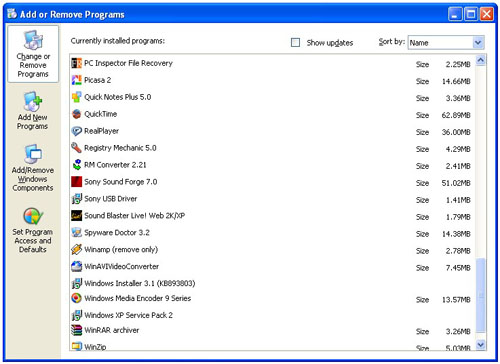This screenshot has width=500, height=364.
Task: Select the Windows XP Service Pack 2 entry
Action: tap(272, 315)
